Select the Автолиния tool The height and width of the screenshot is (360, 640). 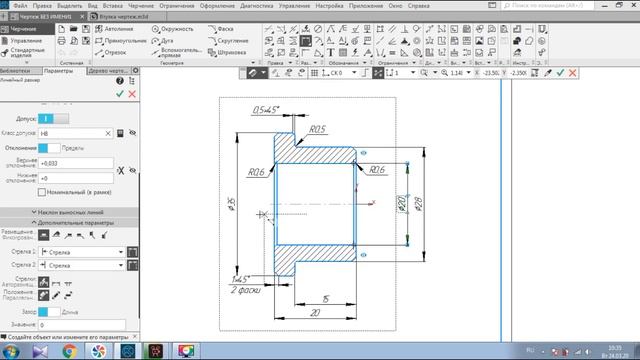[x=114, y=29]
